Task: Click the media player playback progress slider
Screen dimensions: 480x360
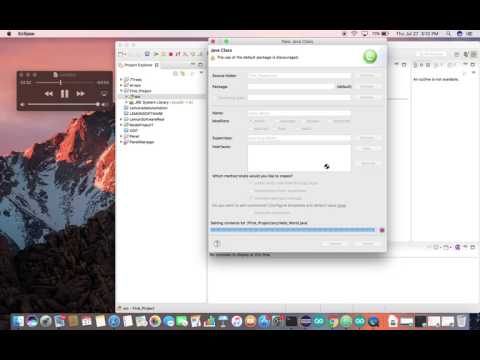Action: click(65, 82)
